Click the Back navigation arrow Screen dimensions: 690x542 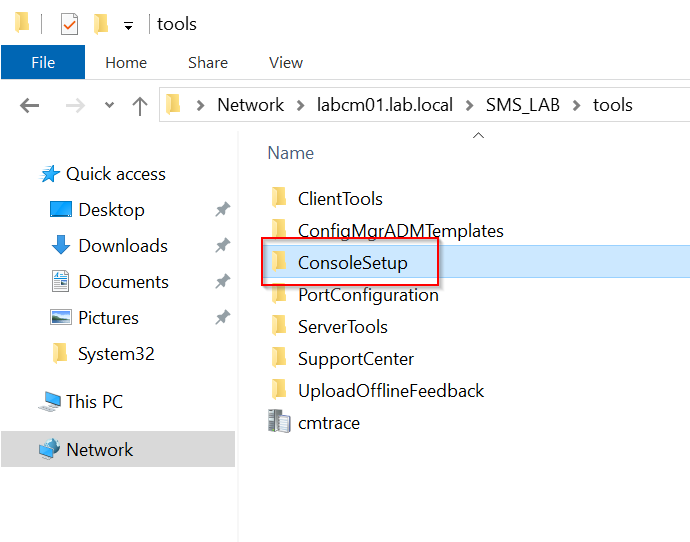pos(29,106)
